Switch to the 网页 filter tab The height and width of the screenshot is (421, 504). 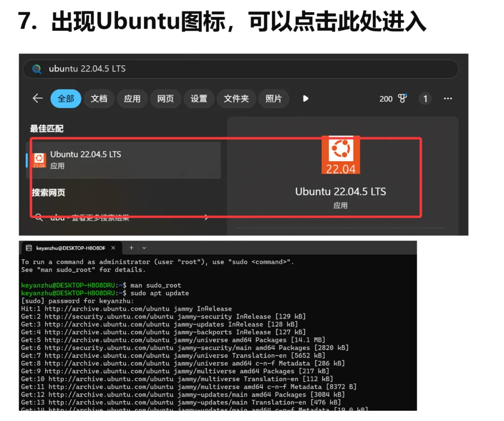click(x=166, y=98)
